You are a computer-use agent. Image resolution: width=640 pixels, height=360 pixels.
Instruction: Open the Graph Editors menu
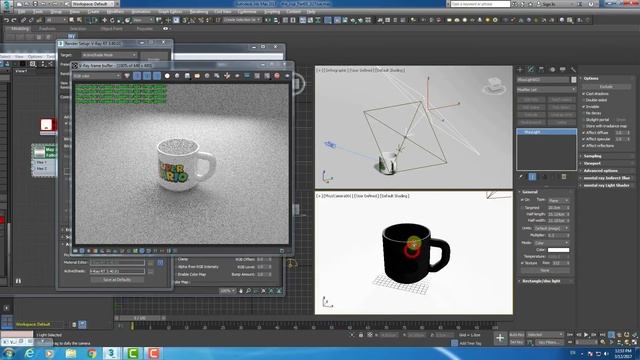point(170,12)
